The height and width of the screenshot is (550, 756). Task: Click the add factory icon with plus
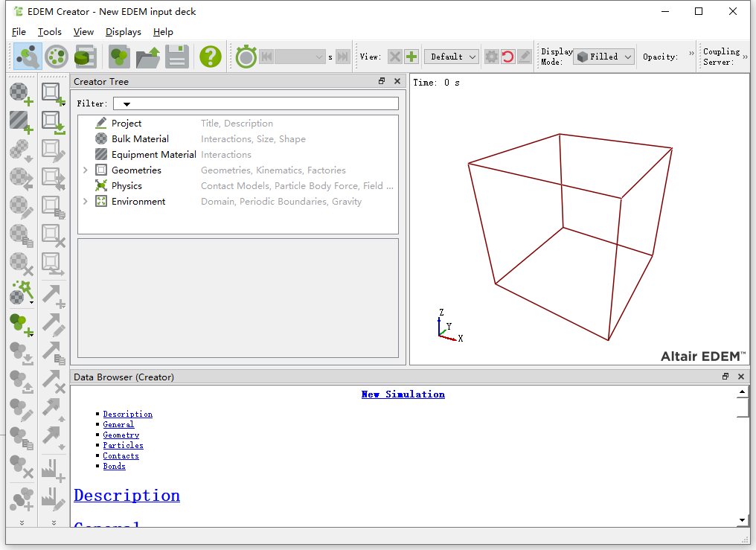[53, 470]
